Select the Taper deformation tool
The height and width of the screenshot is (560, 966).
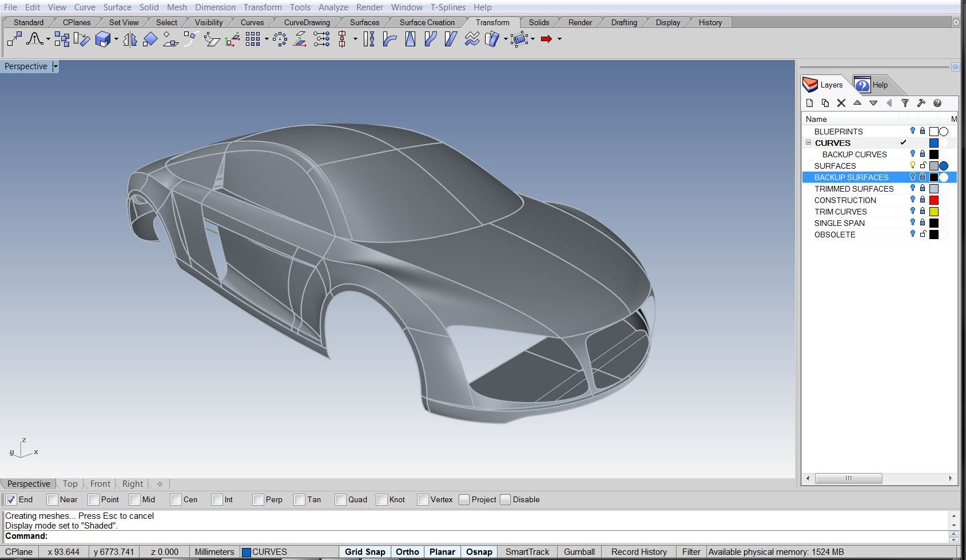410,39
